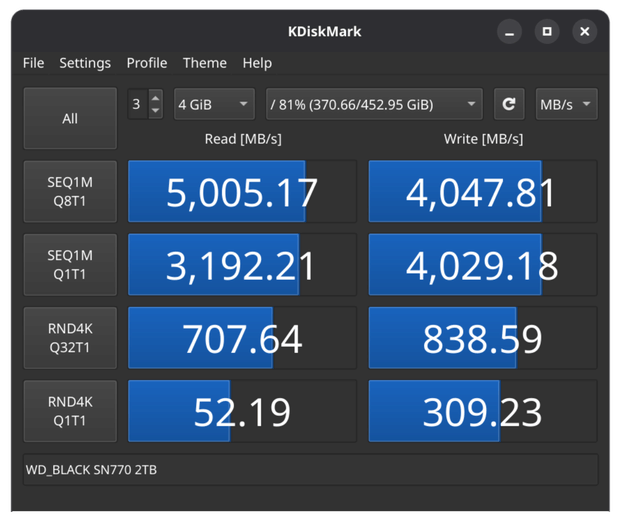Open the MB/s units dropdown

tap(566, 104)
